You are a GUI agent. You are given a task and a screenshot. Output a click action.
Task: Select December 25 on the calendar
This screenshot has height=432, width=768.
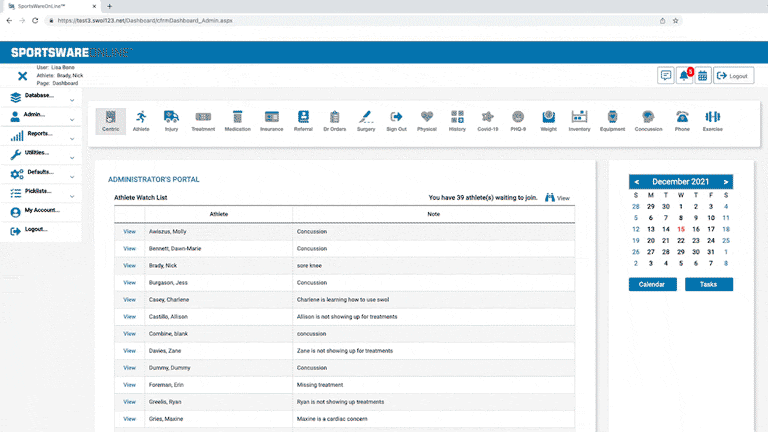point(726,240)
